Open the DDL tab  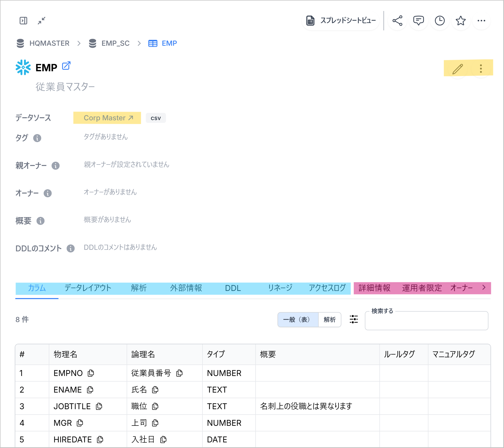(x=233, y=288)
